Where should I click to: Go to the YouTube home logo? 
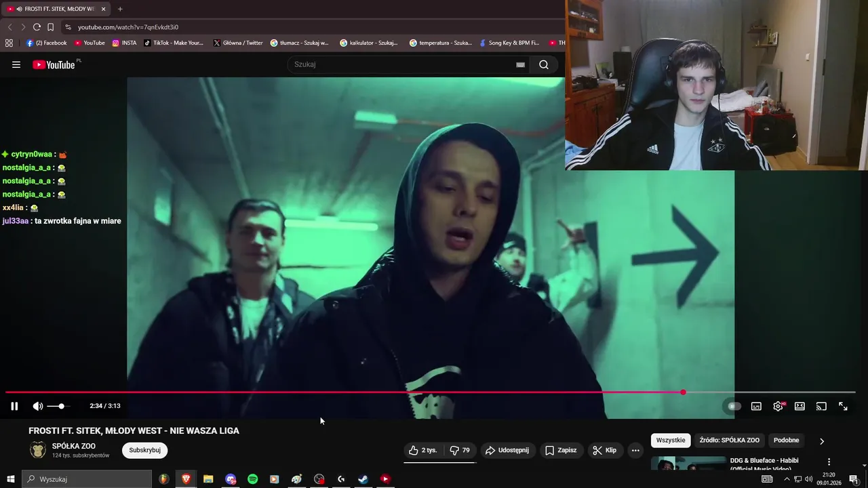point(54,64)
